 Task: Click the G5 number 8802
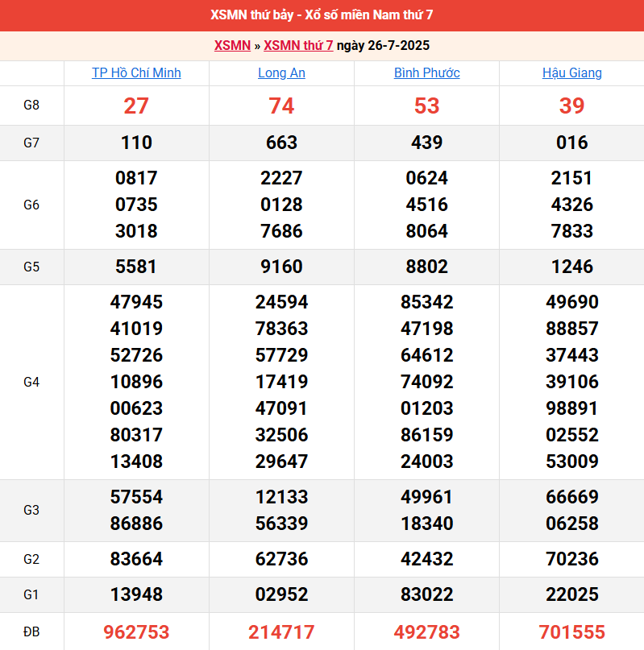point(427,267)
